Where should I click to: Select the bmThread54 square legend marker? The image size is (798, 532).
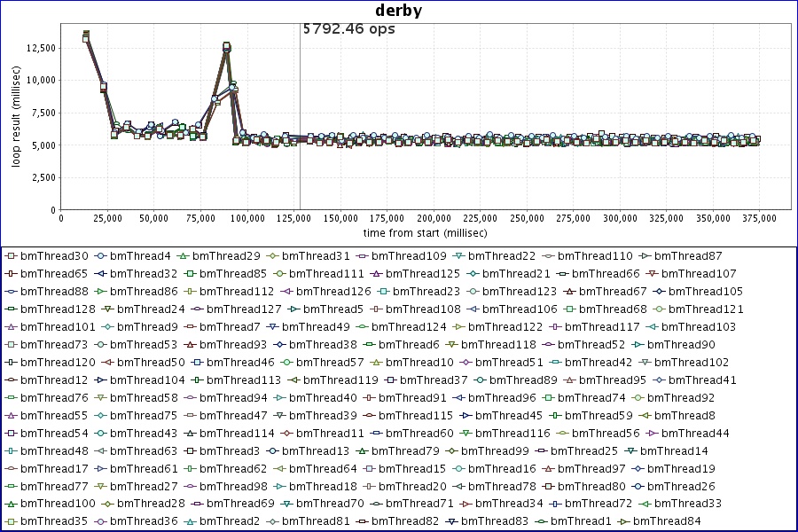click(11, 434)
